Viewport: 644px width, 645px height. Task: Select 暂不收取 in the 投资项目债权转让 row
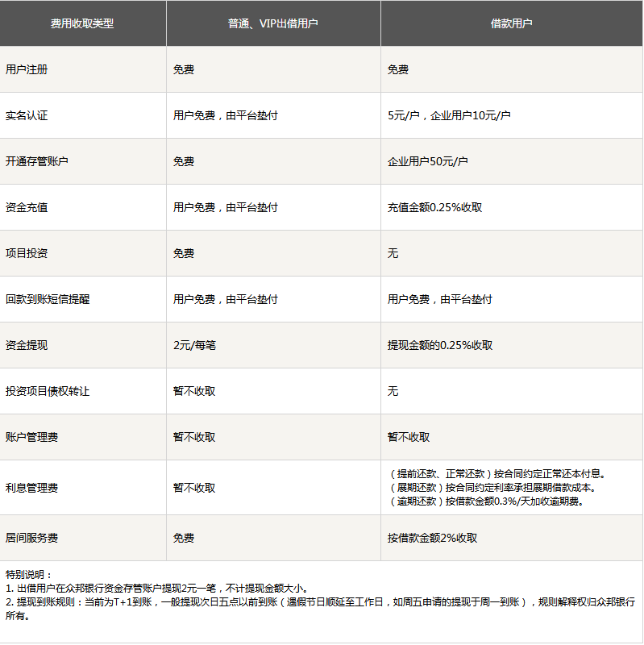194,391
